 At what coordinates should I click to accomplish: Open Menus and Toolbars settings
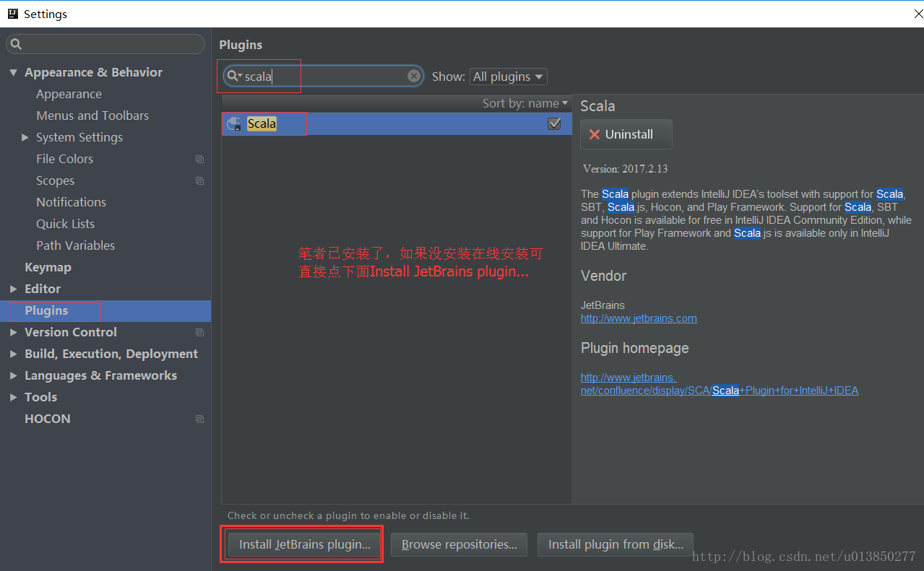pos(92,115)
